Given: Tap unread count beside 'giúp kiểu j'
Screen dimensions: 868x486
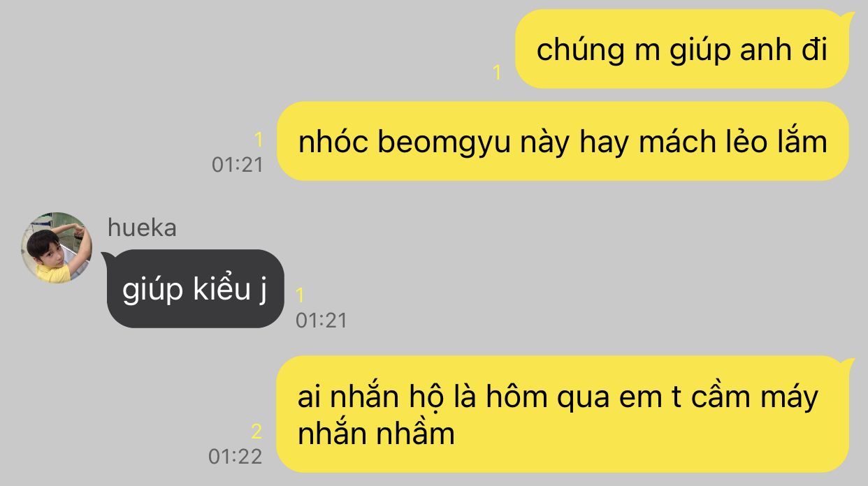Looking at the screenshot, I should click(x=301, y=296).
